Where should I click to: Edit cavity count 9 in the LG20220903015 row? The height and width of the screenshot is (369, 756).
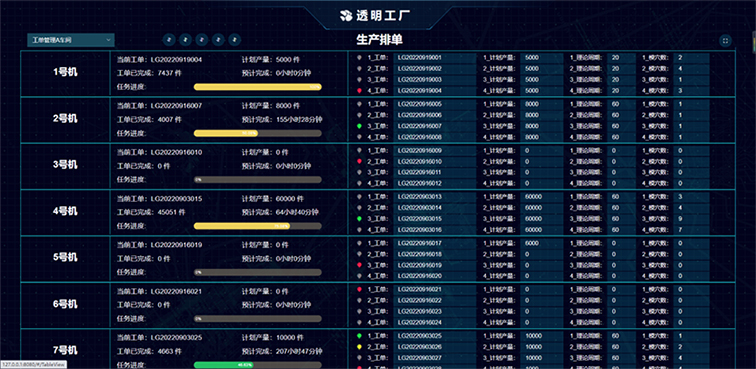[691, 219]
